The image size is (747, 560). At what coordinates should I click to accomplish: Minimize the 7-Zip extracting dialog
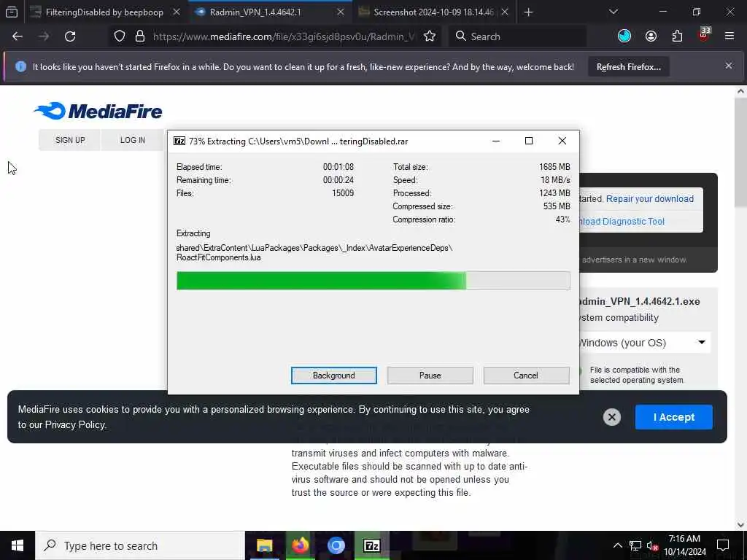(496, 141)
